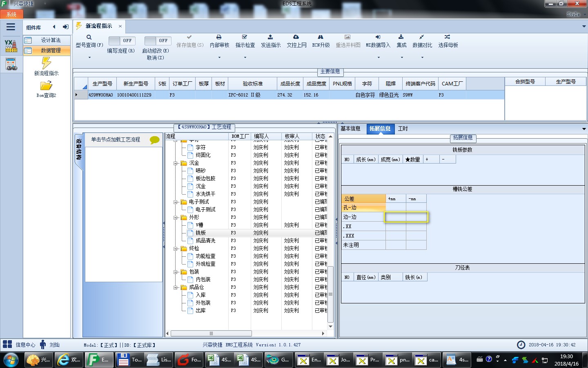
Task: Select the YX factory module icon
Action: click(x=11, y=46)
